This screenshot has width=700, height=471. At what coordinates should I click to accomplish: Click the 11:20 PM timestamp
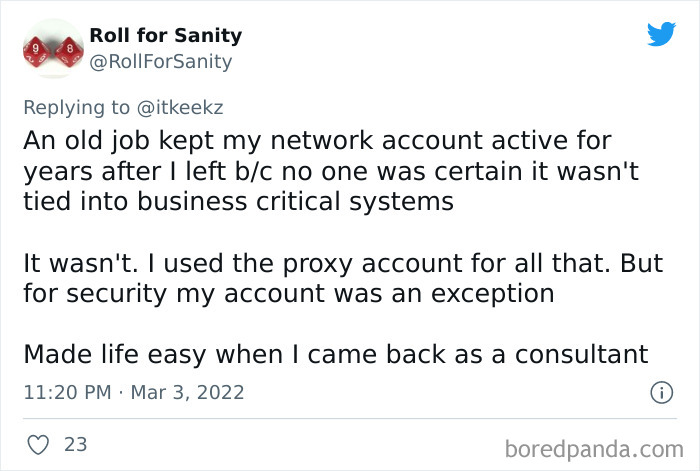(x=66, y=392)
